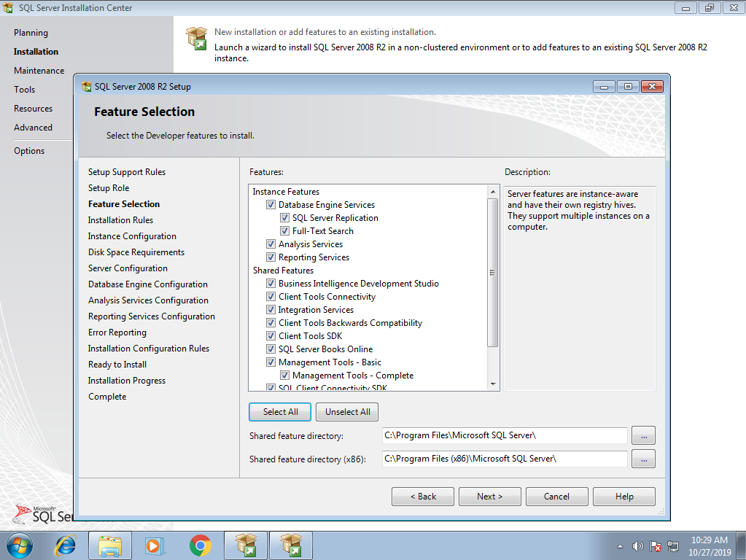This screenshot has height=560, width=746.
Task: Uncheck SQL Server Replication
Action: coord(284,218)
